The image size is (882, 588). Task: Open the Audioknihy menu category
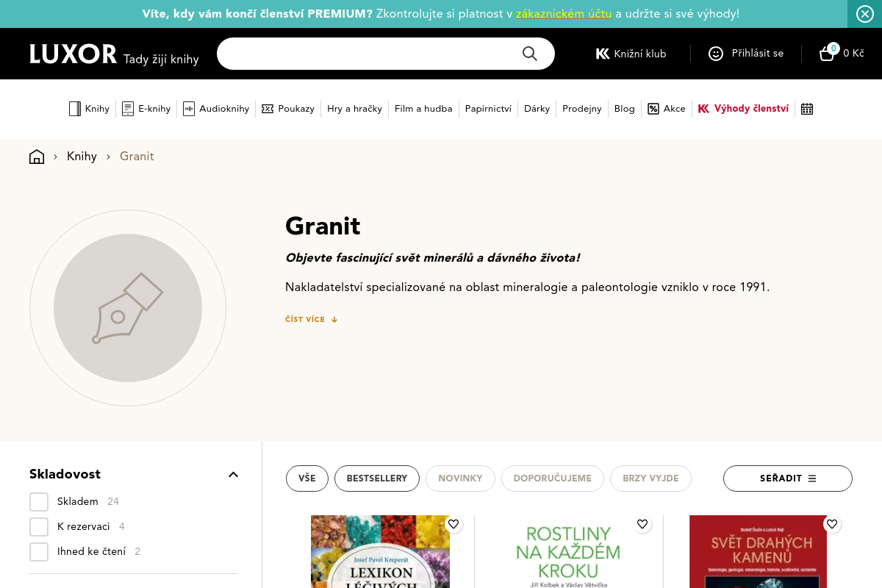(216, 109)
